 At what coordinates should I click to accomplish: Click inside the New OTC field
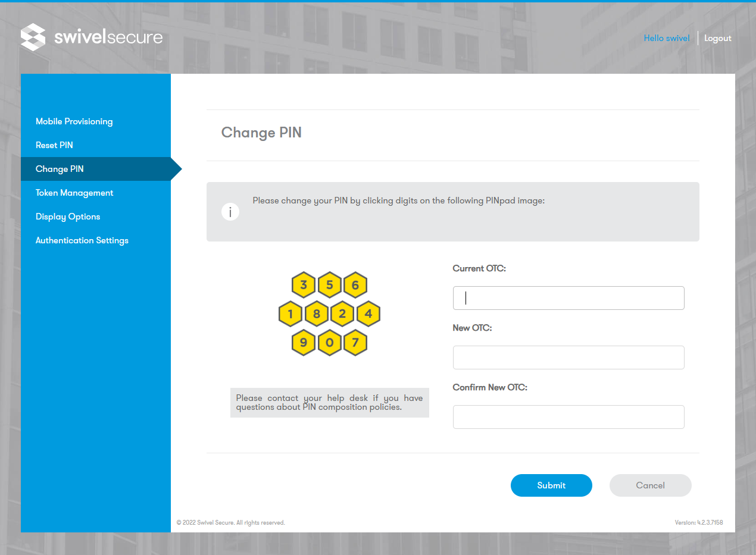tap(568, 358)
